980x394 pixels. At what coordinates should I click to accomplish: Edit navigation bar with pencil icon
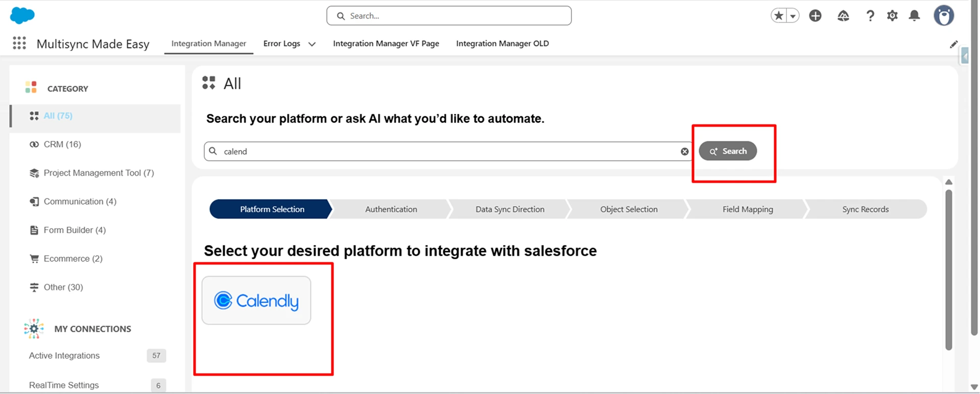(953, 44)
